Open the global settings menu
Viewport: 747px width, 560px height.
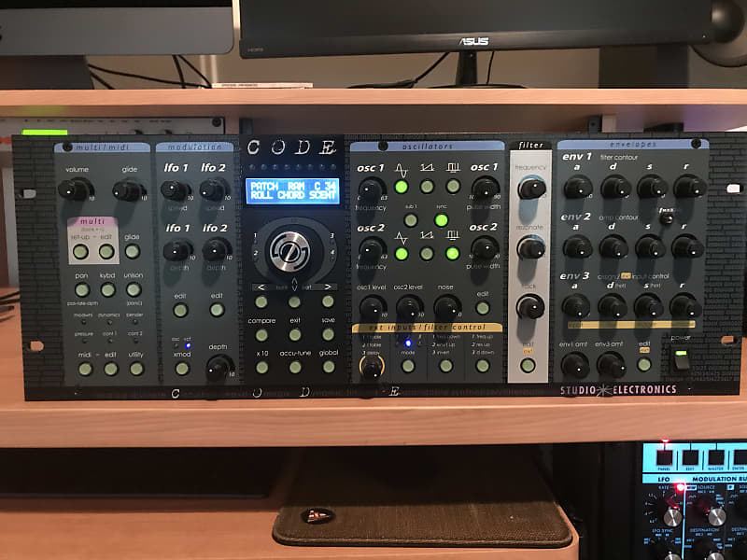[327, 367]
